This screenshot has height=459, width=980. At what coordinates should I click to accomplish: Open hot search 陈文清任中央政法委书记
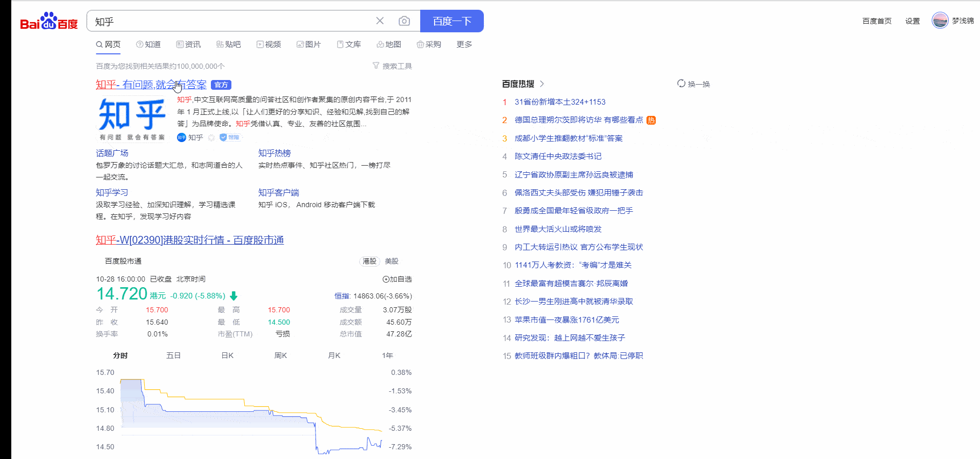point(558,156)
